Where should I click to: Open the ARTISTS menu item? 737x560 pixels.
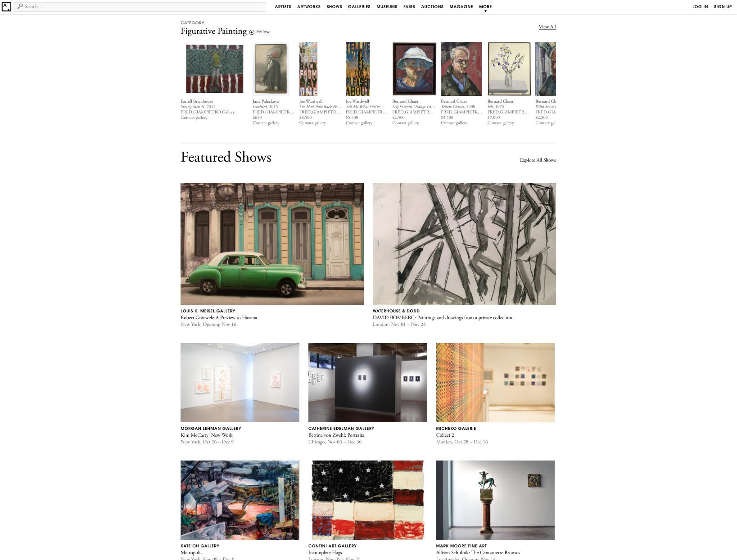(x=283, y=7)
